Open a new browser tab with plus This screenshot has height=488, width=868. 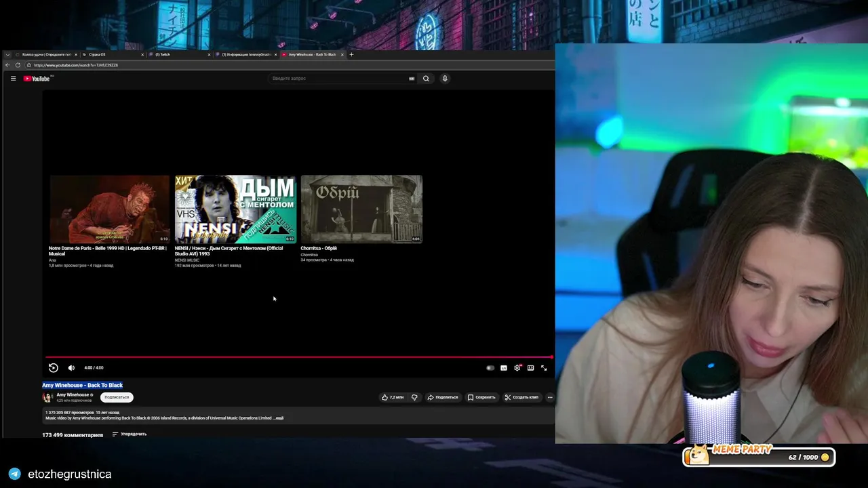[x=351, y=54]
